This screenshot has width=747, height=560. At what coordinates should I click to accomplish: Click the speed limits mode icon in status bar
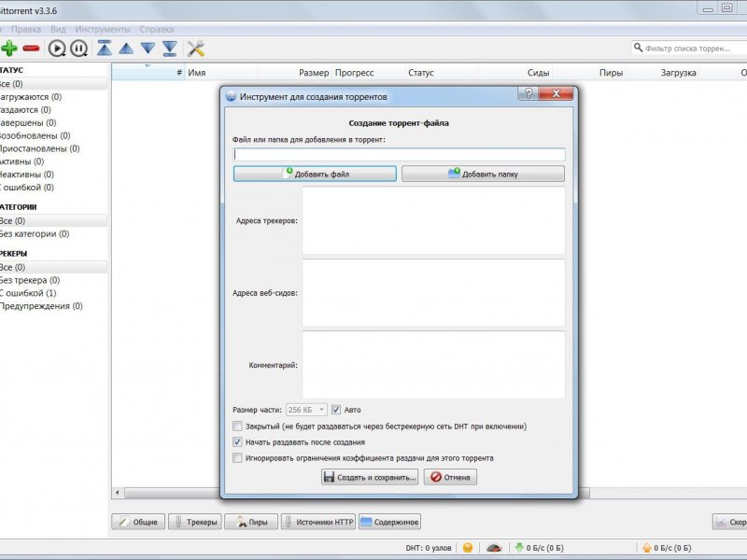click(494, 548)
